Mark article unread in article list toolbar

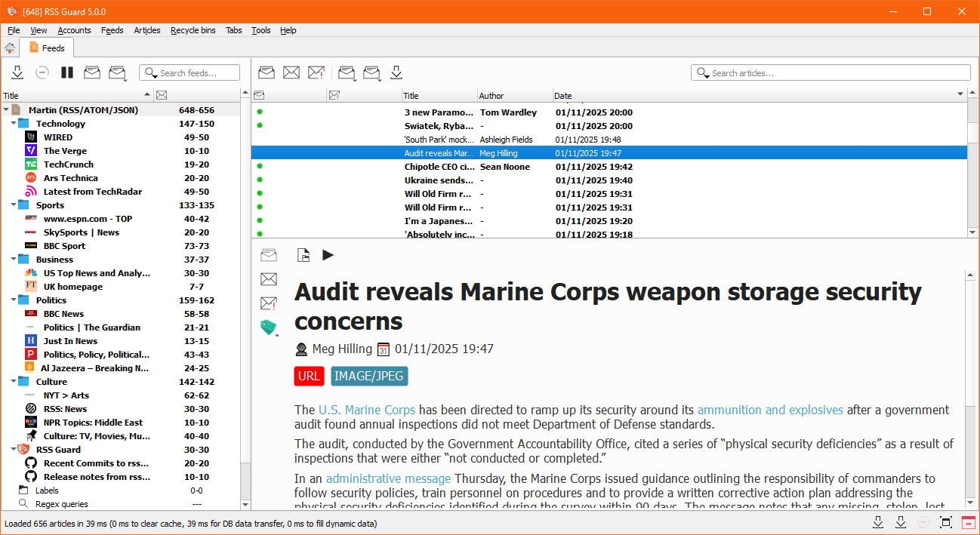(x=291, y=72)
